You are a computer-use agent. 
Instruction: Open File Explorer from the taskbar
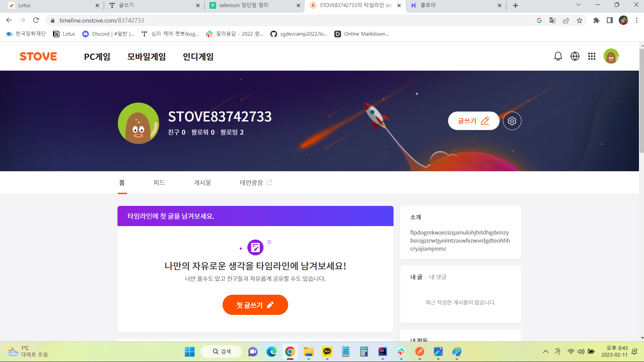pyautogui.click(x=308, y=352)
